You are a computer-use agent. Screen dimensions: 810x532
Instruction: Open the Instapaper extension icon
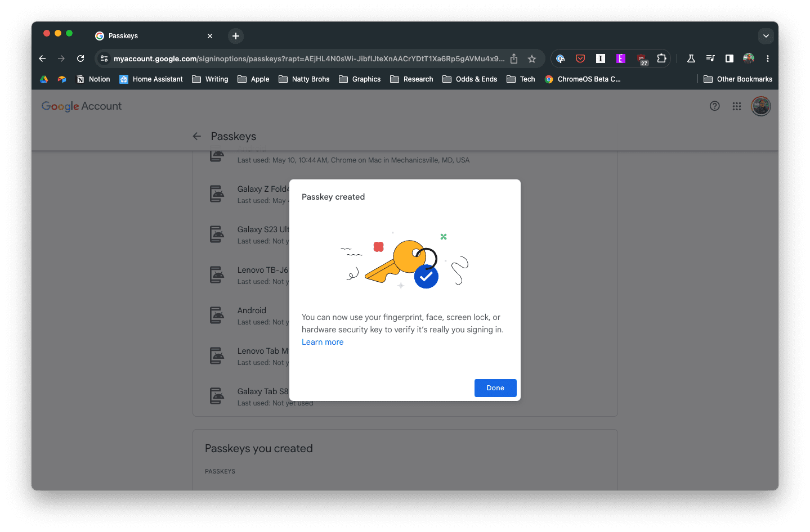(601, 58)
